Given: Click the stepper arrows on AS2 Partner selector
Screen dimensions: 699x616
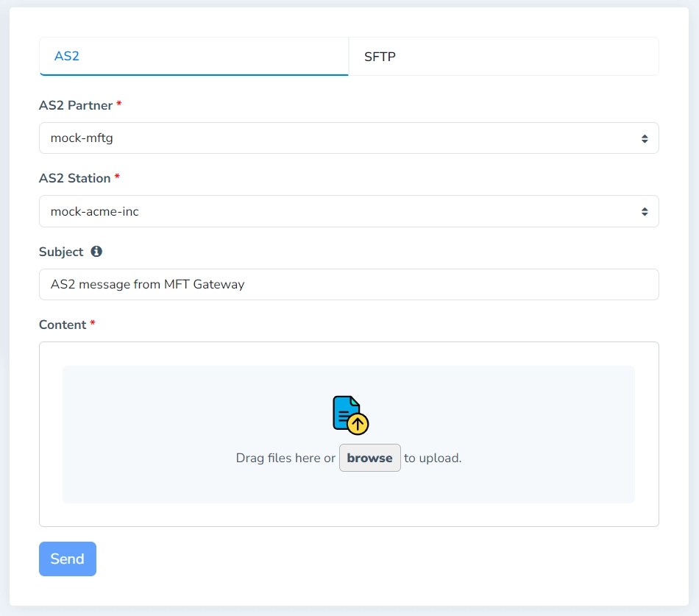Looking at the screenshot, I should (643, 138).
